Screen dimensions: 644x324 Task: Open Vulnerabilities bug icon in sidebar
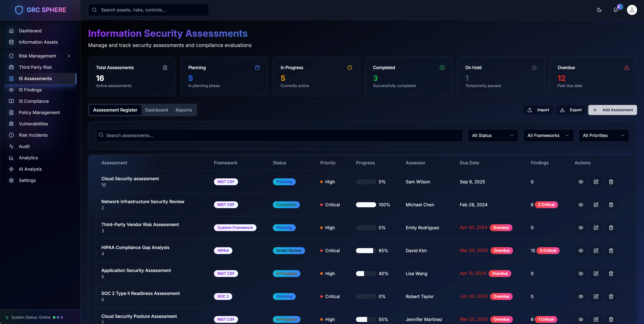tap(11, 124)
